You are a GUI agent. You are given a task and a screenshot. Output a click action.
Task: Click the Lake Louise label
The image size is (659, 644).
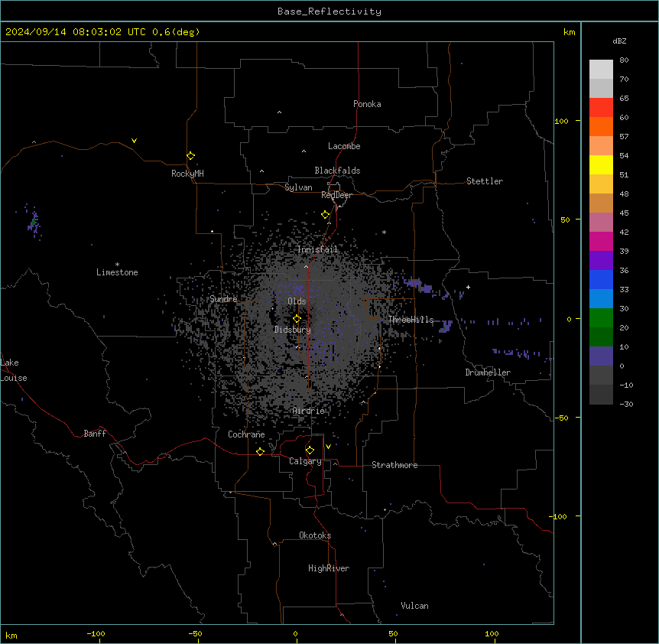(x=14, y=370)
